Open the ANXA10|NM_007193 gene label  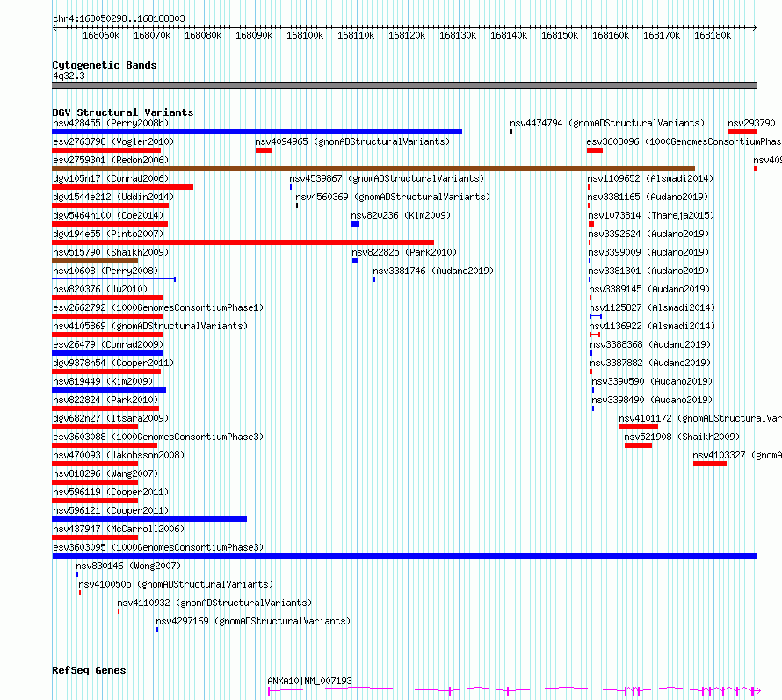pos(309,681)
